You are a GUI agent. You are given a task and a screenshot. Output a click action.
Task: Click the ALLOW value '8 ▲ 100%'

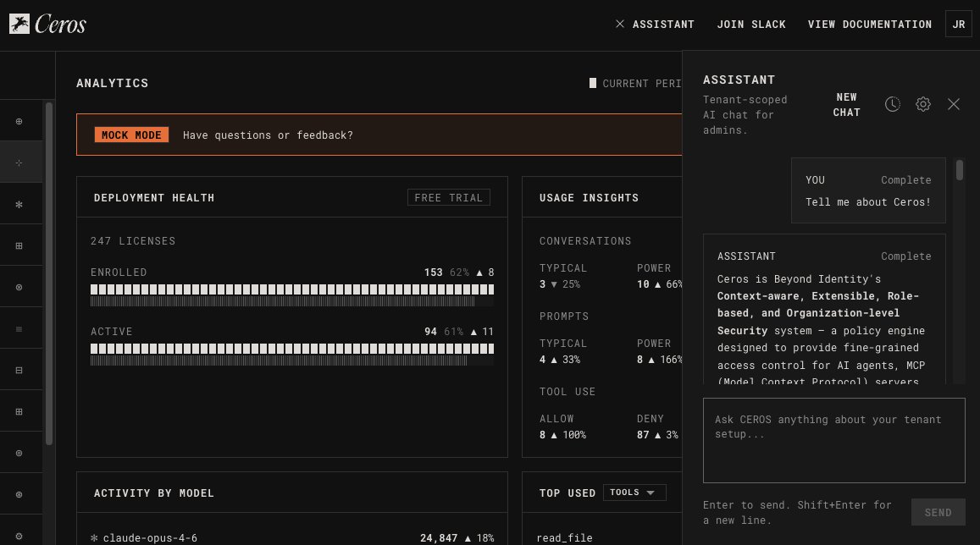(x=563, y=435)
